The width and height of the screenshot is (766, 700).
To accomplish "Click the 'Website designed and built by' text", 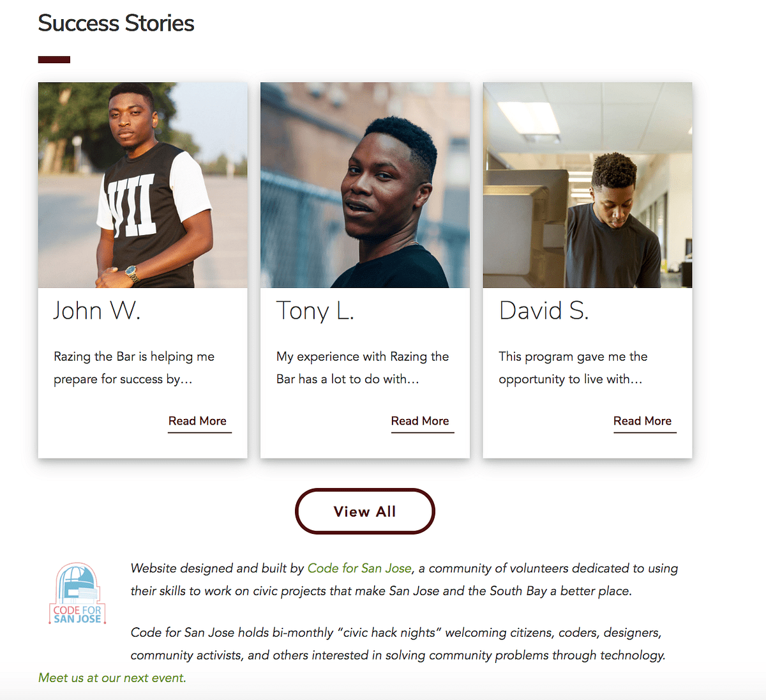I will (x=217, y=568).
